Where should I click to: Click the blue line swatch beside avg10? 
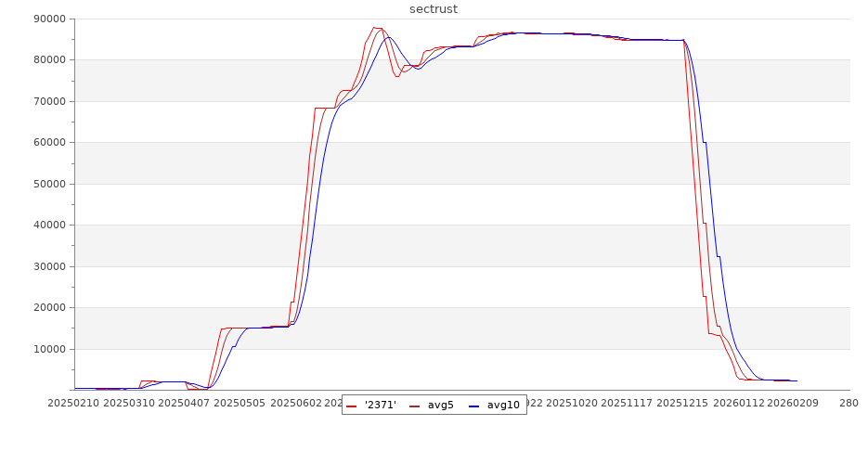point(473,406)
